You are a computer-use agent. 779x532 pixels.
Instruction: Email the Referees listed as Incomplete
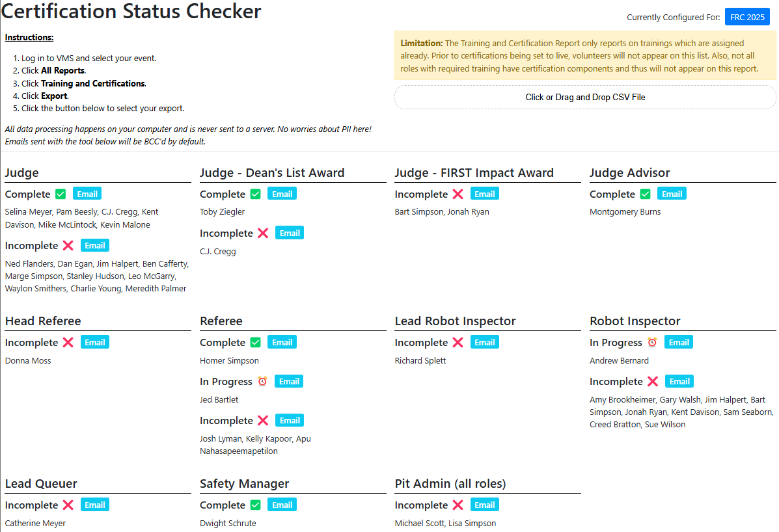click(x=290, y=420)
